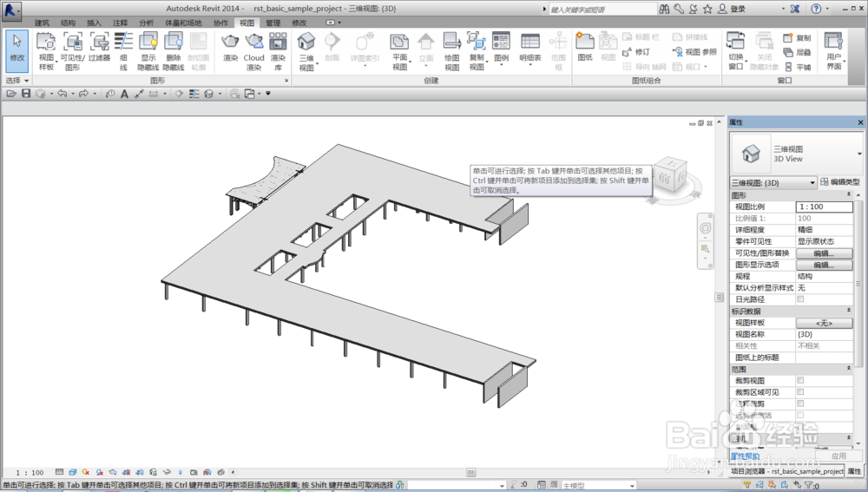Click the <无> view template button
This screenshot has width=868, height=492.
coord(824,323)
